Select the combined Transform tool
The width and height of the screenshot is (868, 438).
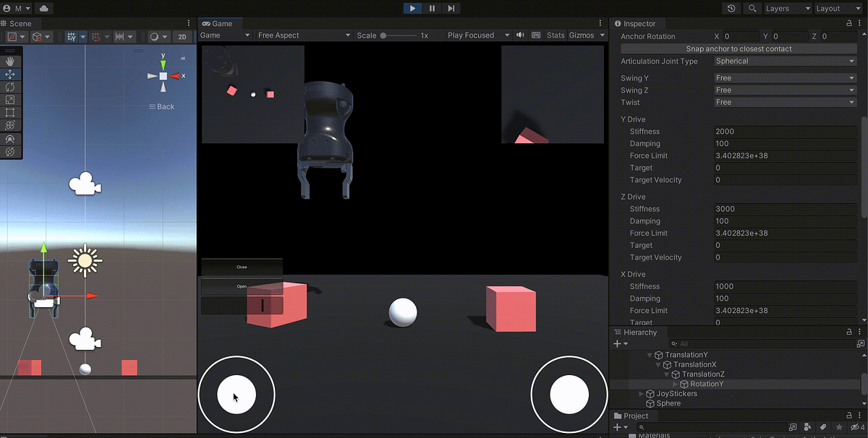click(x=9, y=125)
